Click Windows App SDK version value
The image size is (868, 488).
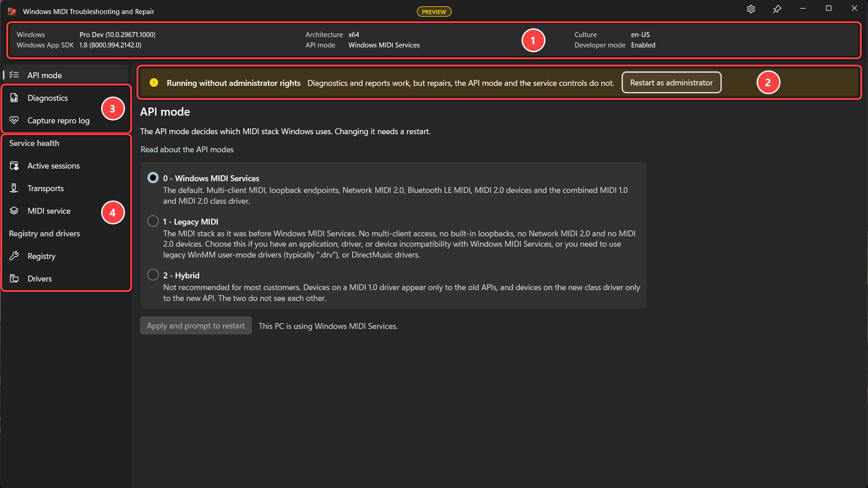click(x=110, y=45)
